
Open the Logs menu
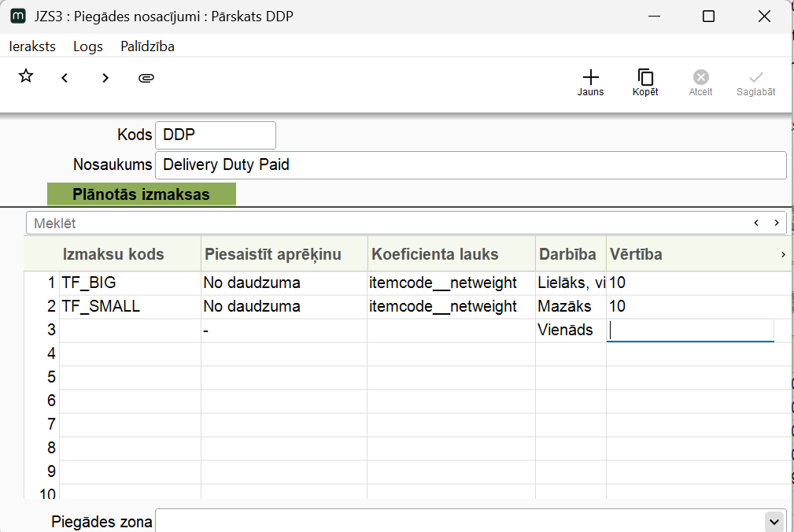[x=88, y=46]
